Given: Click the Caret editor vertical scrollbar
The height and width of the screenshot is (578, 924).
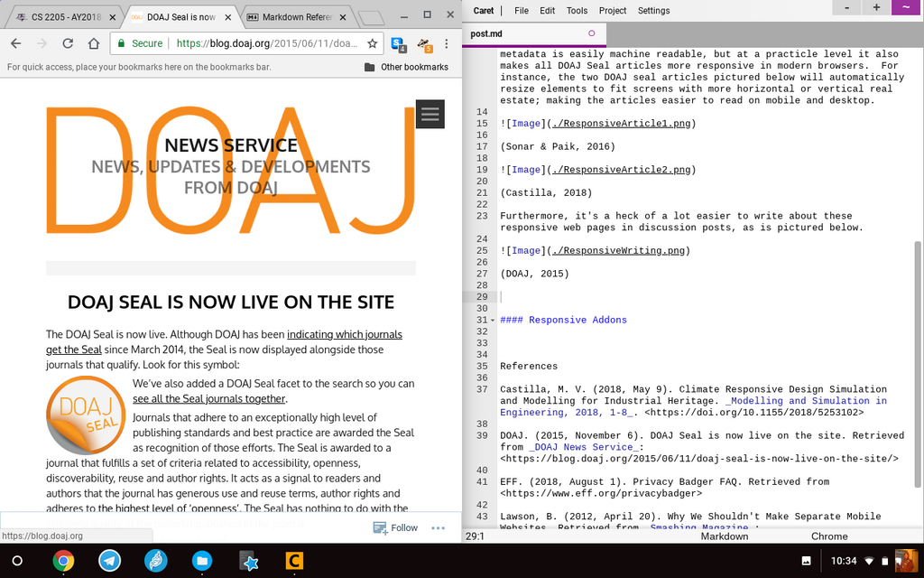Looking at the screenshot, I should [918, 365].
